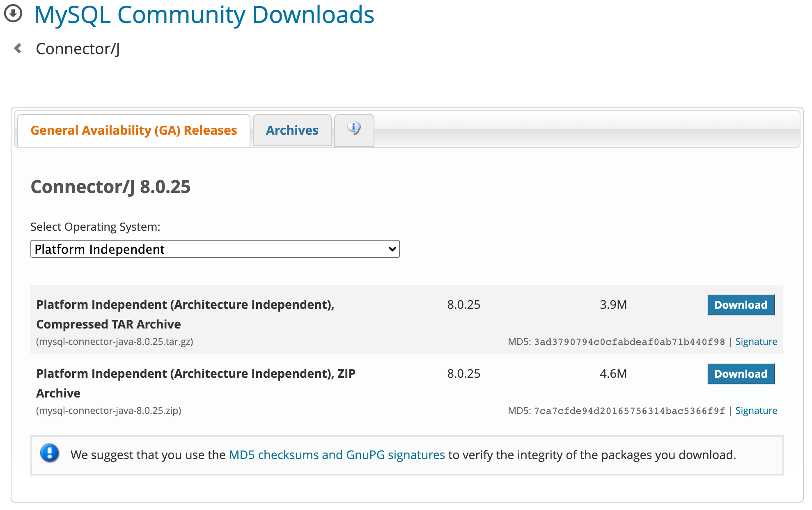Open the Select Operating System dropdown
Screen dimensions: 812x510
pos(214,249)
